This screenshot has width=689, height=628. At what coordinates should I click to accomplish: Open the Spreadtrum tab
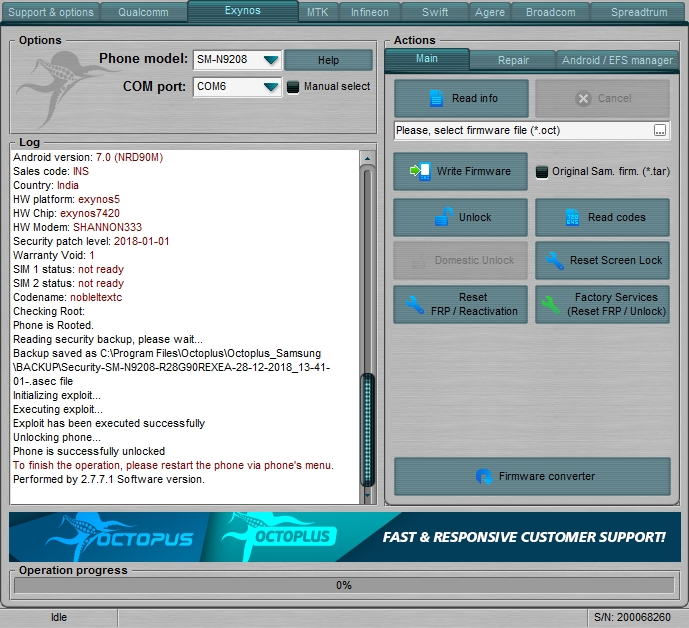(639, 12)
